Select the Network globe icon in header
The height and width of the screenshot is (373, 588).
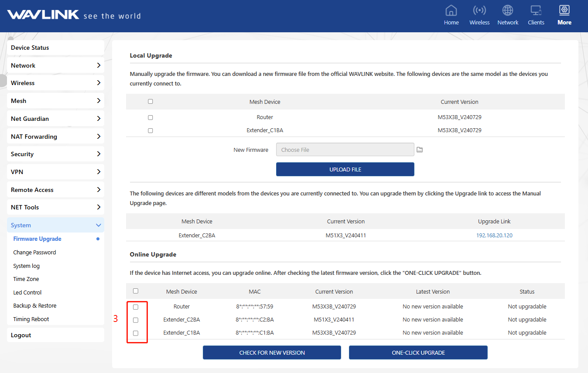pos(508,10)
